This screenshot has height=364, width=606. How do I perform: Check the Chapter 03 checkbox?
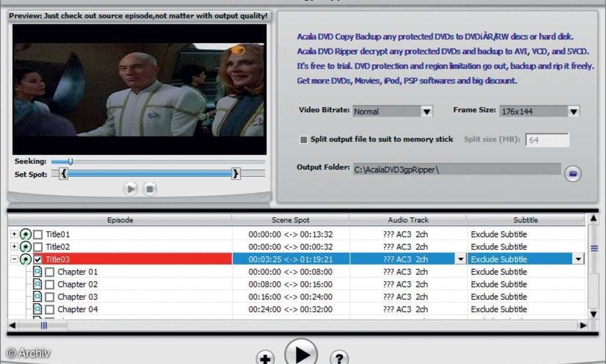coord(50,297)
